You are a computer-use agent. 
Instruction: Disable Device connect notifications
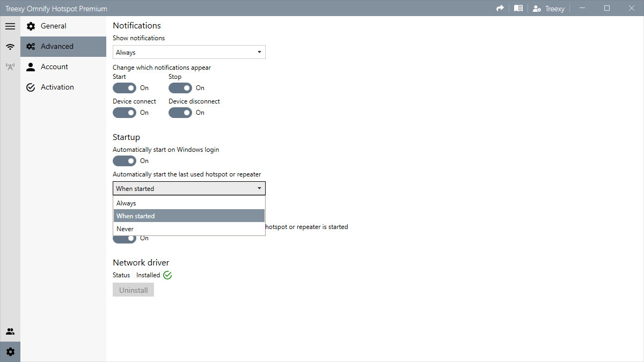pyautogui.click(x=125, y=113)
